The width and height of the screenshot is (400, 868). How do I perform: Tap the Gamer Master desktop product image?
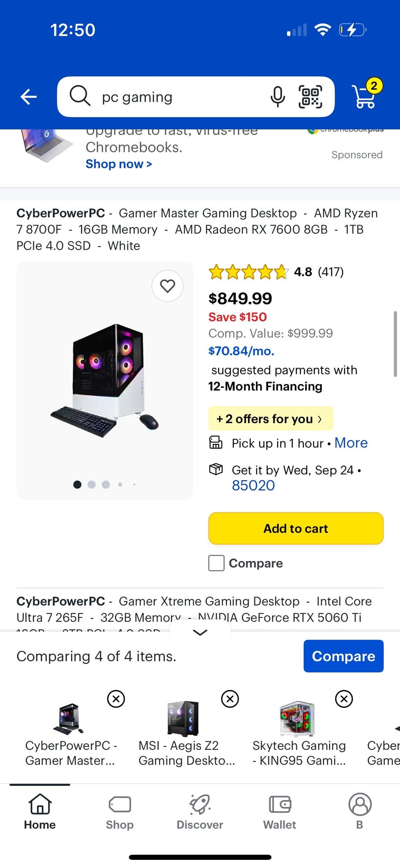105,380
